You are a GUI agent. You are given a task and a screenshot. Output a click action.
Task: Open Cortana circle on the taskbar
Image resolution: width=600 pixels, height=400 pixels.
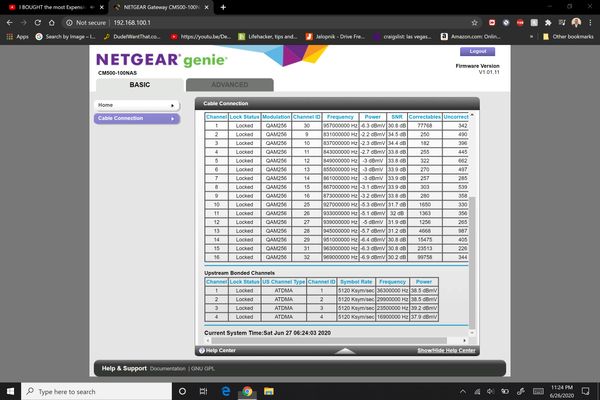(183, 391)
